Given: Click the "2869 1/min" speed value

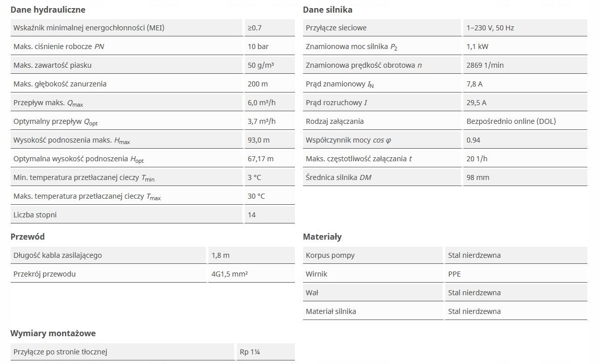Looking at the screenshot, I should (485, 65).
